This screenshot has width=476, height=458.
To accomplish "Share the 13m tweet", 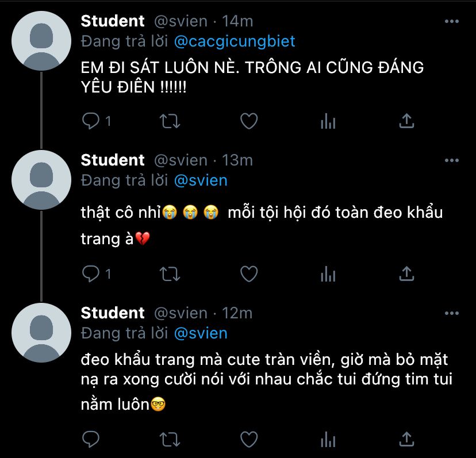I will point(406,274).
